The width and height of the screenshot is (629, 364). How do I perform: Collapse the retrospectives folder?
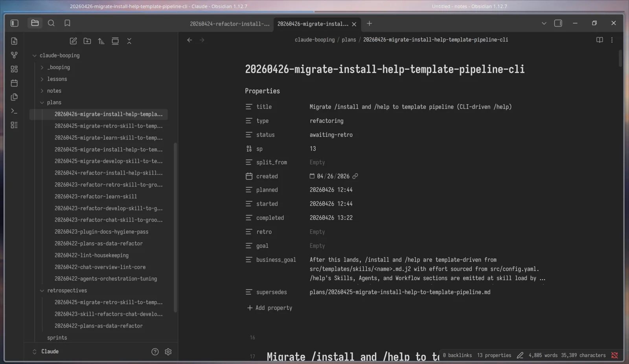pos(42,291)
